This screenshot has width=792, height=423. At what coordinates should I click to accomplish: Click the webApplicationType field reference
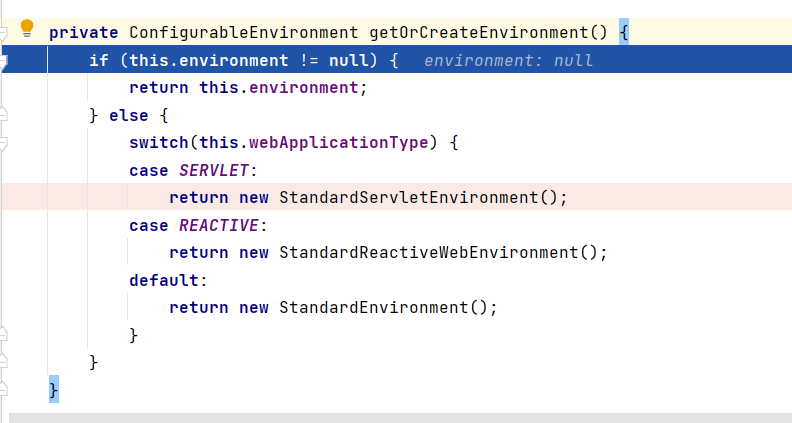coord(338,143)
